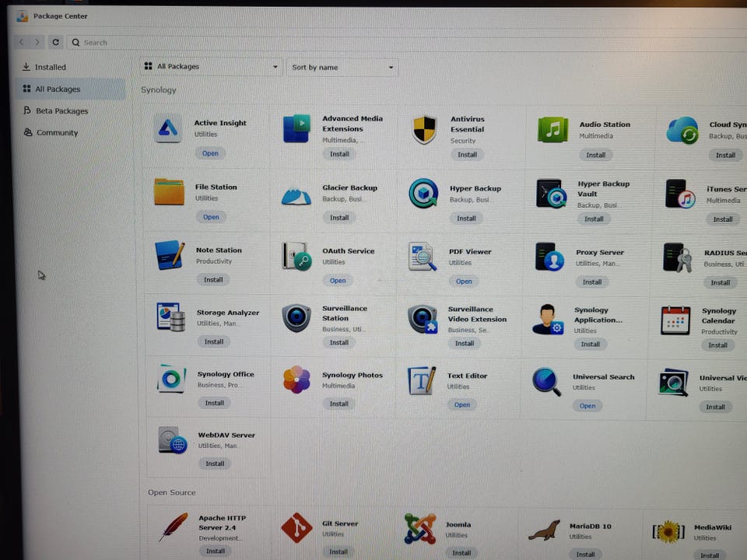Go forward with the right arrow
The height and width of the screenshot is (560, 747).
(x=37, y=42)
